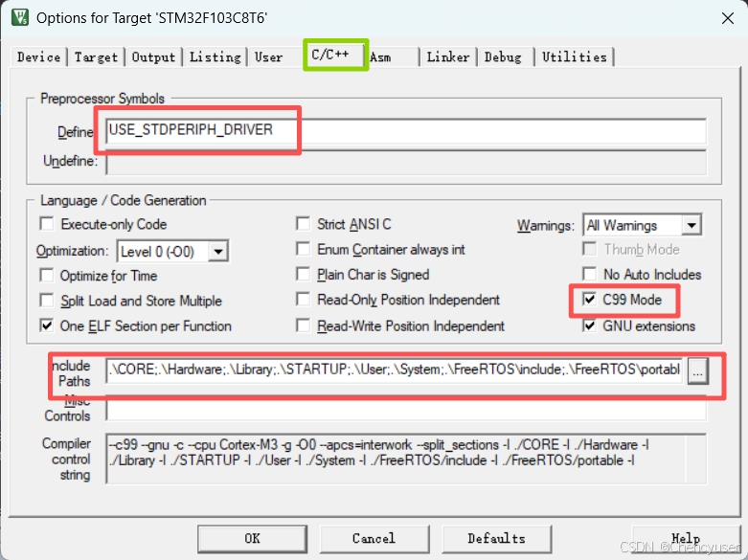Switch to the Linker tab

pyautogui.click(x=448, y=57)
